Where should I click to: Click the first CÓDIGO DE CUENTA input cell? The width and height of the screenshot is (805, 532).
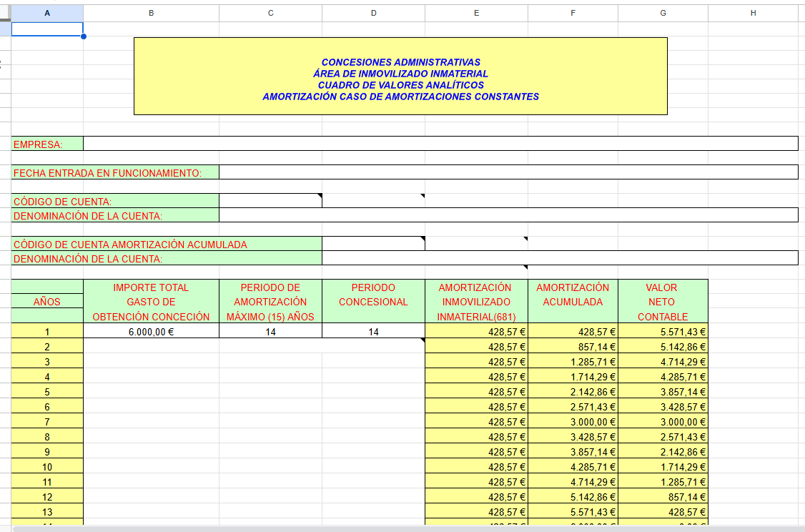click(270, 201)
